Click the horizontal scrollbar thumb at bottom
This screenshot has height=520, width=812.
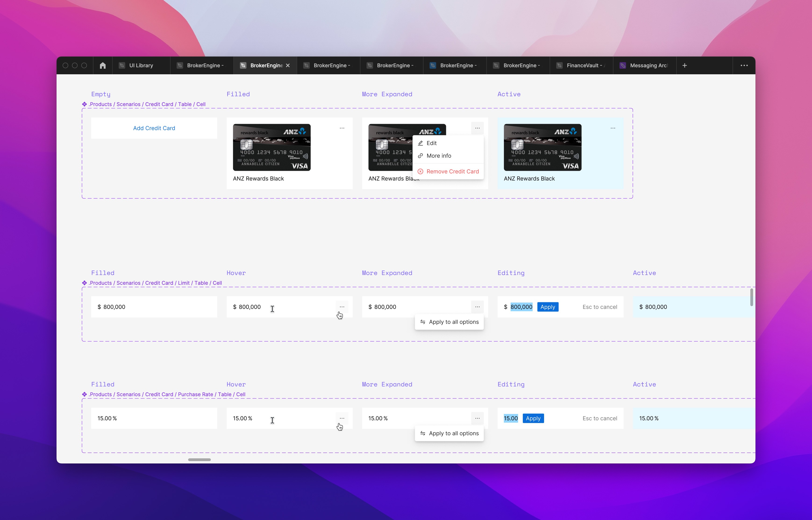point(199,459)
